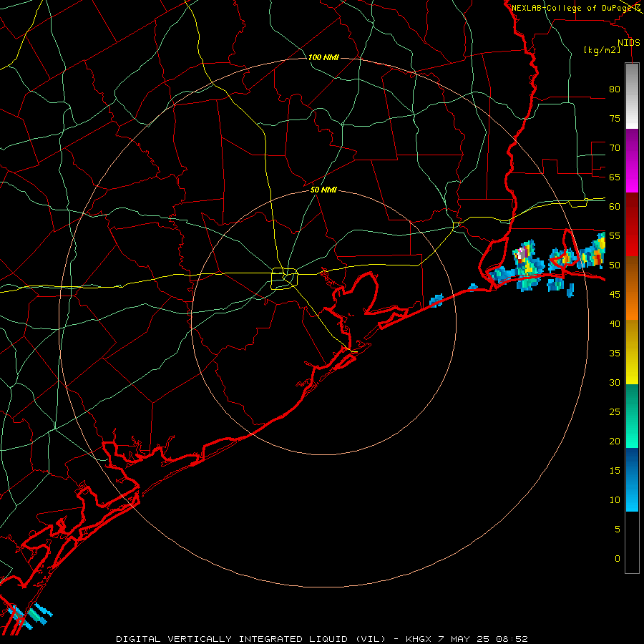Viewport: 644px width, 644px height.
Task: Click the 10 value on the scale
Action: pos(615,500)
